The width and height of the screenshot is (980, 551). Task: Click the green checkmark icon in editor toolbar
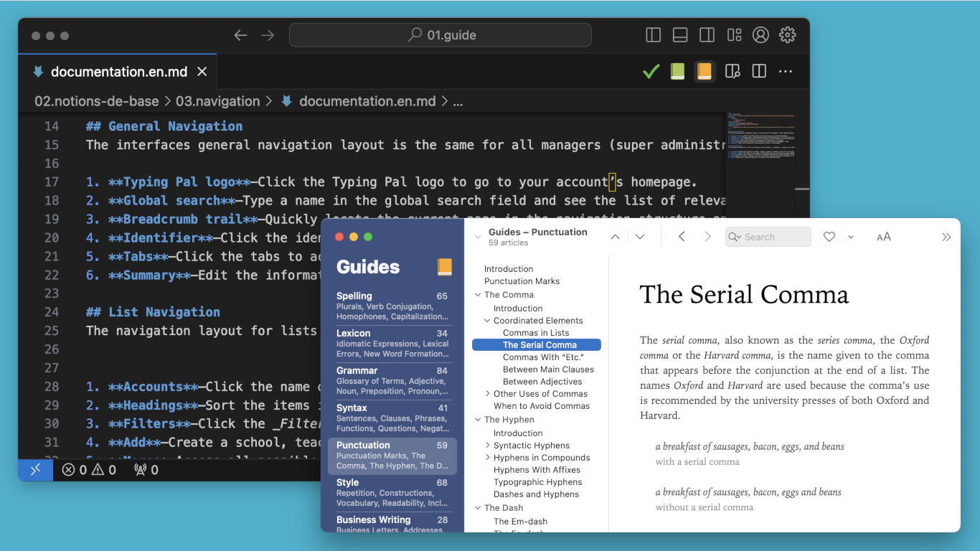pos(651,72)
